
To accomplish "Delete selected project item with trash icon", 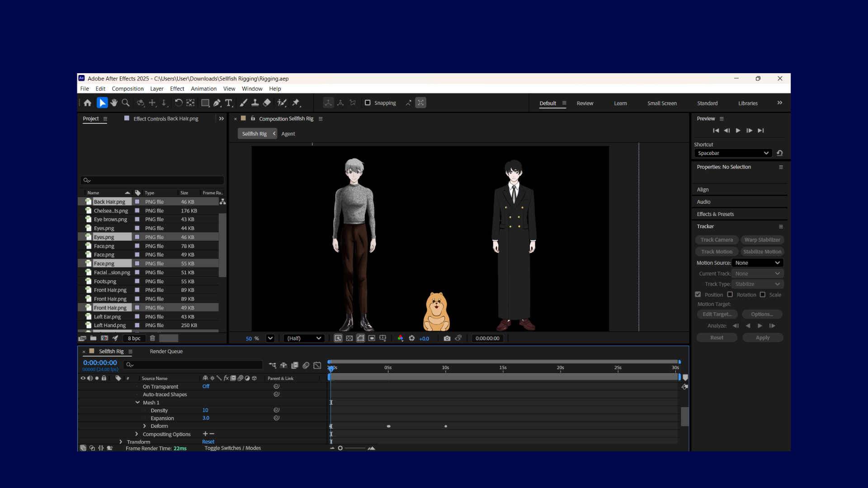I will pyautogui.click(x=152, y=338).
